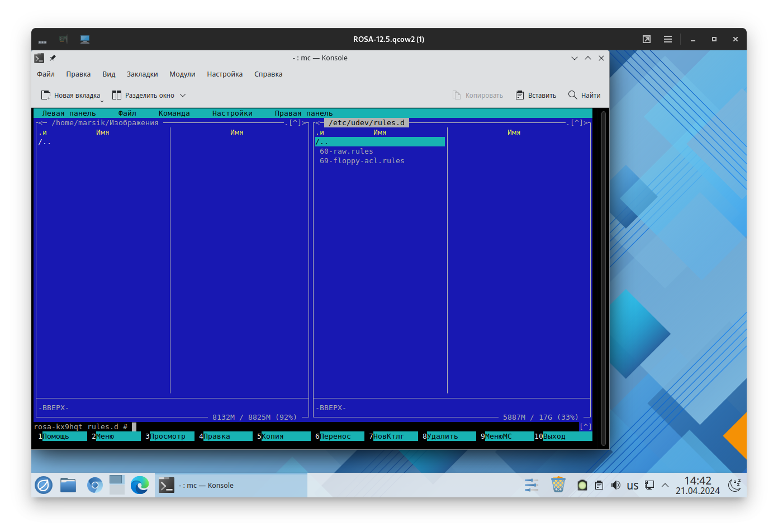This screenshot has width=778, height=532.
Task: Click the pin icon in Konsole title bar
Action: (53, 58)
